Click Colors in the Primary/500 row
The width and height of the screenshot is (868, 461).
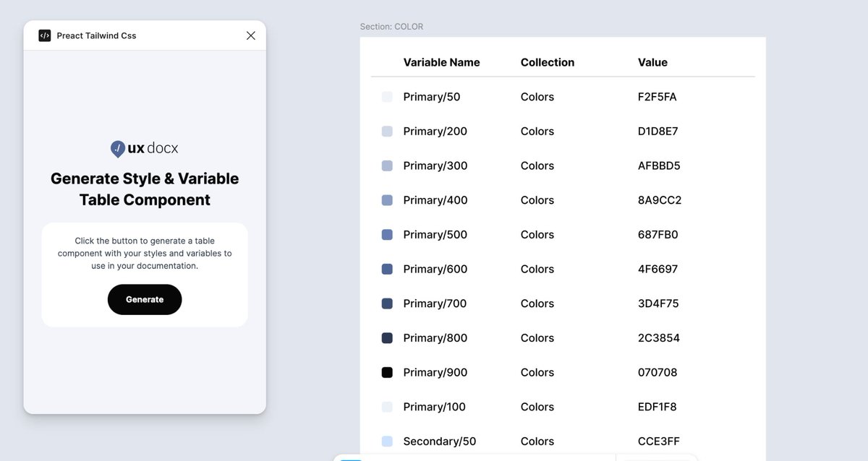[537, 235]
